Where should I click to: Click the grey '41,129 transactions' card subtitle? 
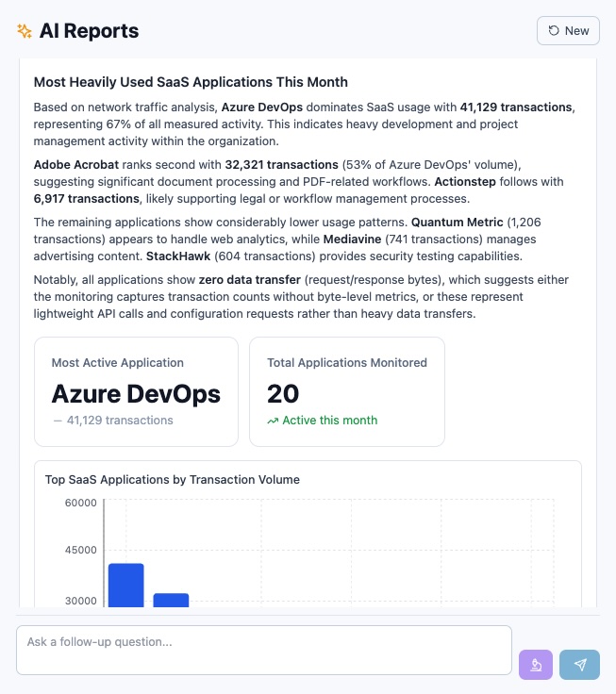(120, 420)
